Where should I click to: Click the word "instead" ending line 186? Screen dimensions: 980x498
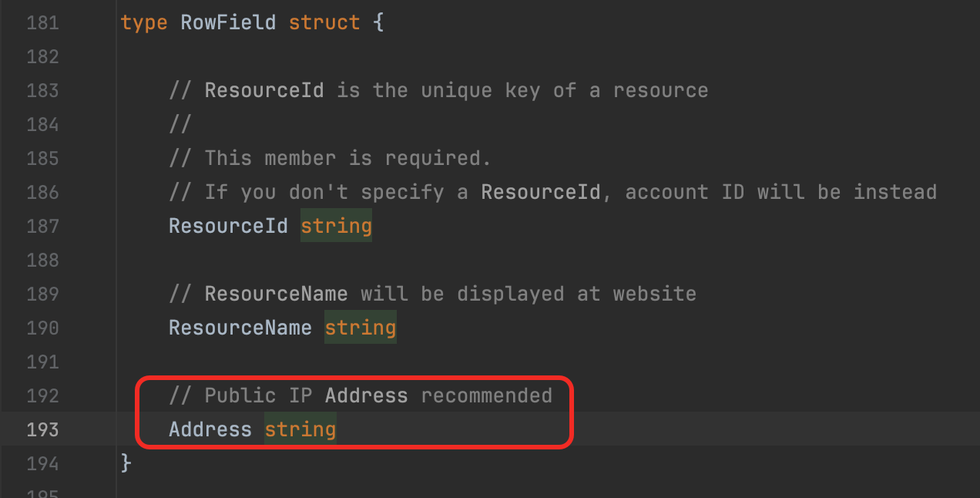click(895, 192)
